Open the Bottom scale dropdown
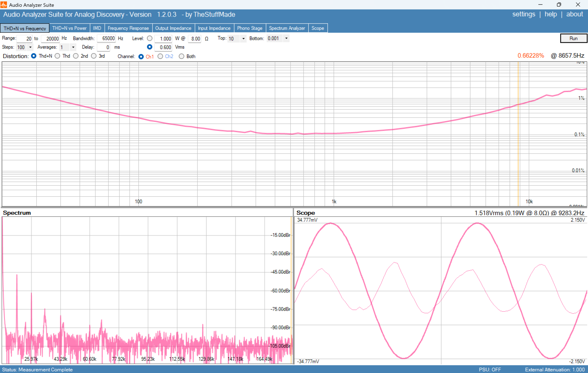The height and width of the screenshot is (373, 588). (x=286, y=38)
